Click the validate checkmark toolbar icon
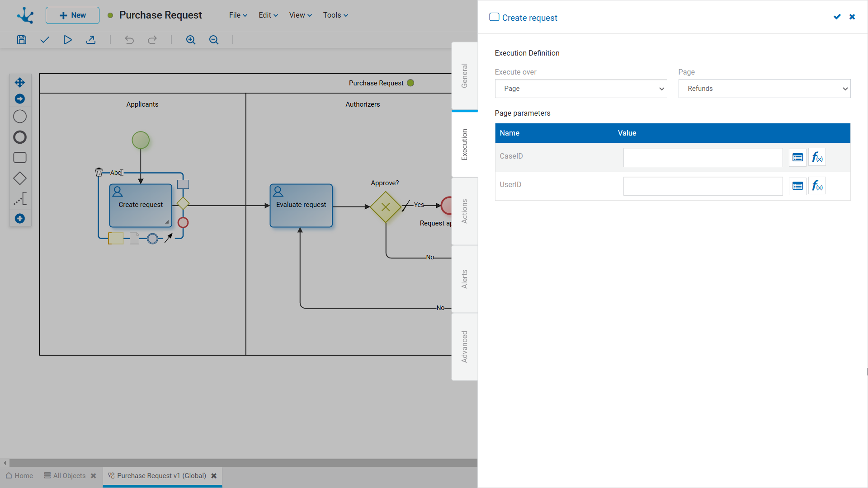The width and height of the screenshot is (868, 488). [x=44, y=40]
